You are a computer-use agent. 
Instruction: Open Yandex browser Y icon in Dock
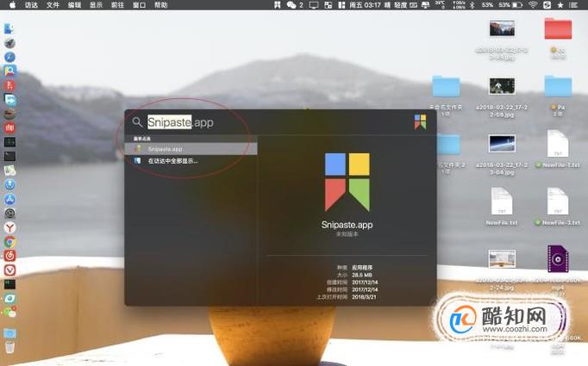click(x=9, y=227)
